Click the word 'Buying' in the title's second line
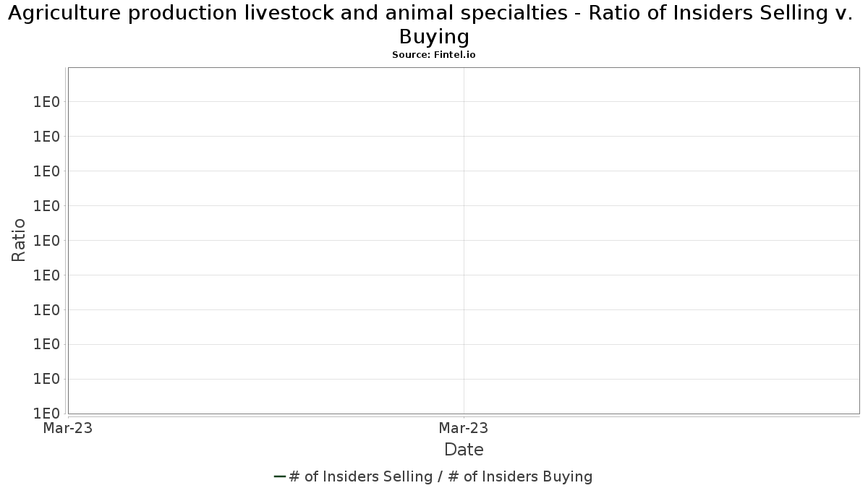 [x=434, y=36]
